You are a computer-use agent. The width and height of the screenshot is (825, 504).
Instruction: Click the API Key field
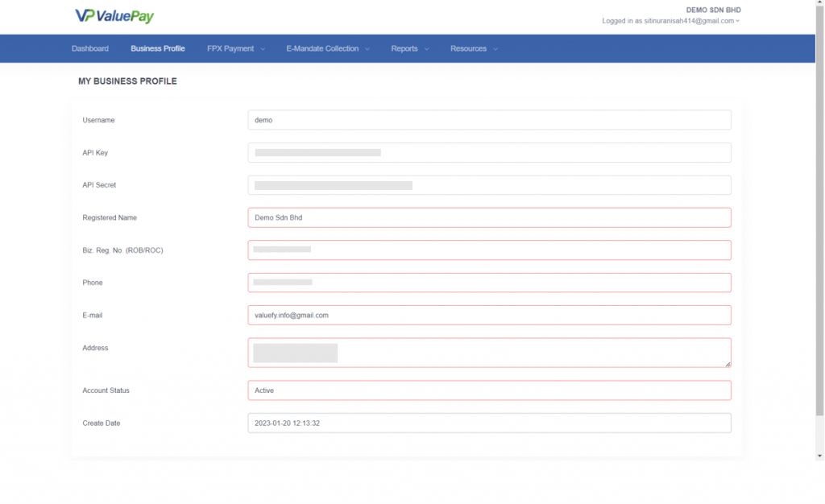pyautogui.click(x=489, y=152)
